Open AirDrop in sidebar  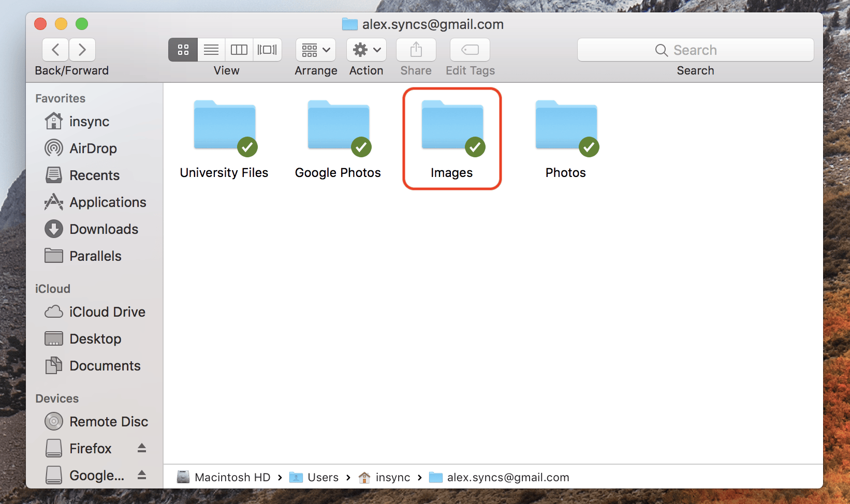[81, 149]
